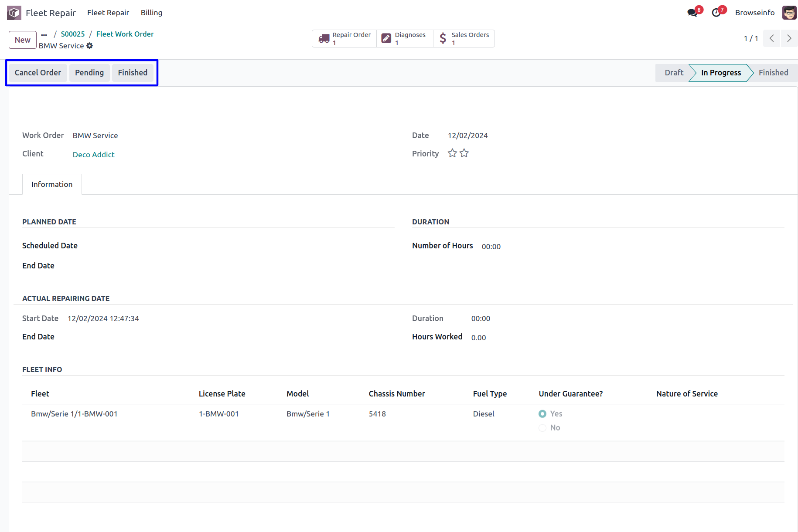This screenshot has height=532, width=798.
Task: Set priority with first star
Action: pos(452,153)
